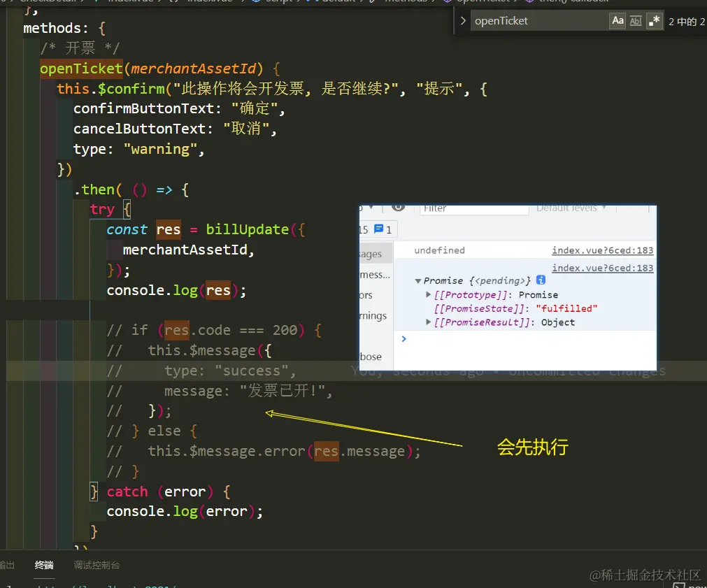Toggle Match Case (Aa) in find widget

(617, 21)
